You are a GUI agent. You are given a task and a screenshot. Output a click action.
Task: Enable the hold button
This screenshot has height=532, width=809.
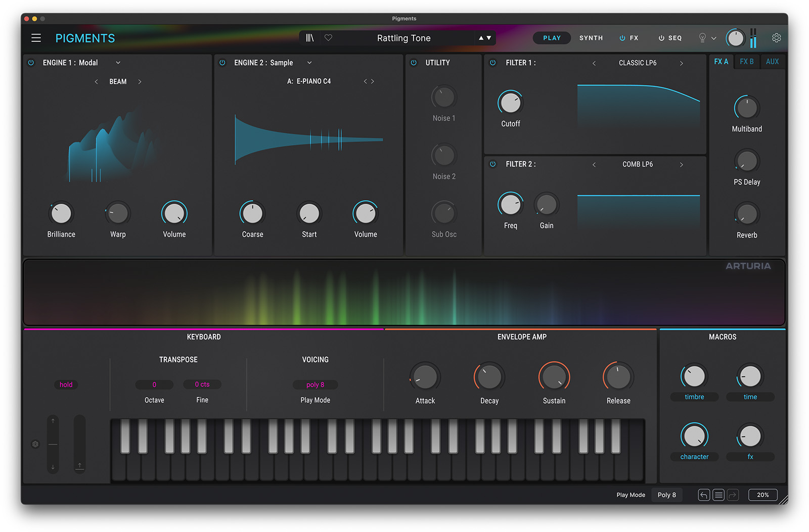(x=66, y=384)
